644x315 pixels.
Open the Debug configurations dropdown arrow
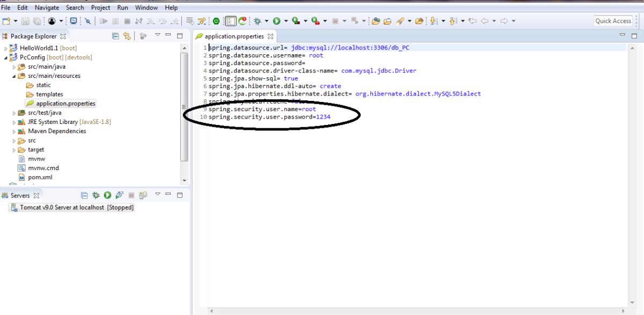point(267,21)
